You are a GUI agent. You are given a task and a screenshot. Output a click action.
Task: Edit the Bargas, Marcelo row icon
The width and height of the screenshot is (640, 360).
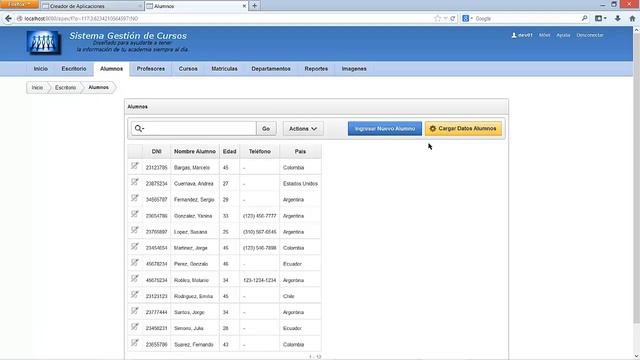[135, 166]
